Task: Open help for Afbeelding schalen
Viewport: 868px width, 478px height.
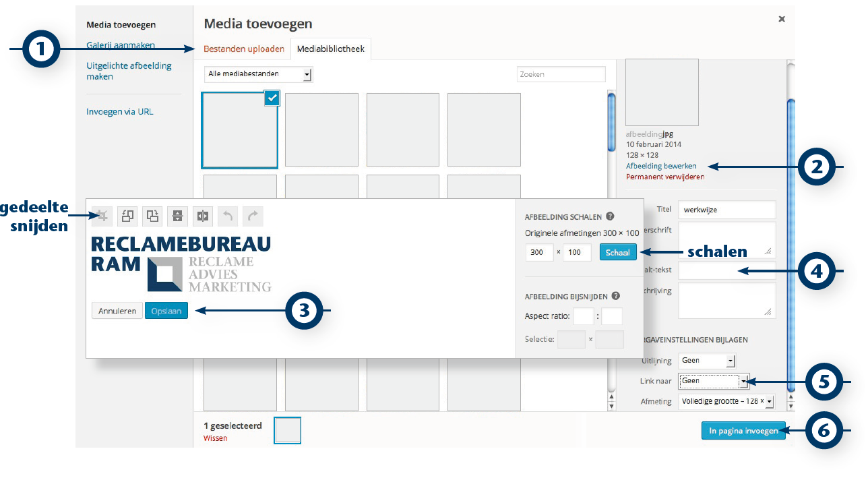Action: click(610, 216)
